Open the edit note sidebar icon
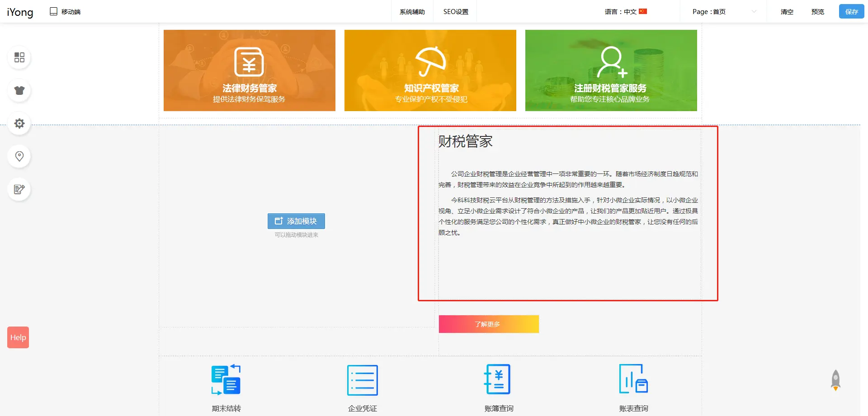The height and width of the screenshot is (416, 868). (19, 189)
